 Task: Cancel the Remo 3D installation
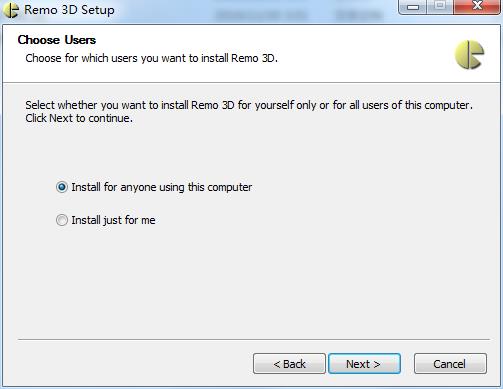(x=450, y=364)
